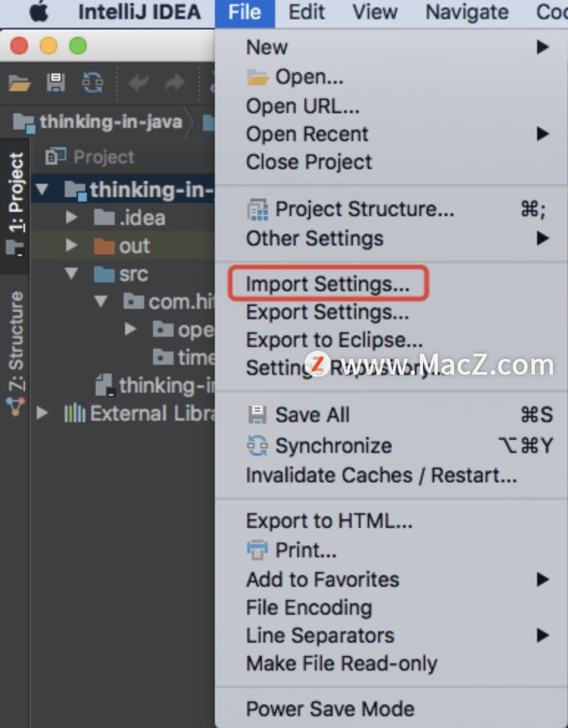The width and height of the screenshot is (568, 728).
Task: Click the Open folder toolbar icon
Action: (20, 84)
